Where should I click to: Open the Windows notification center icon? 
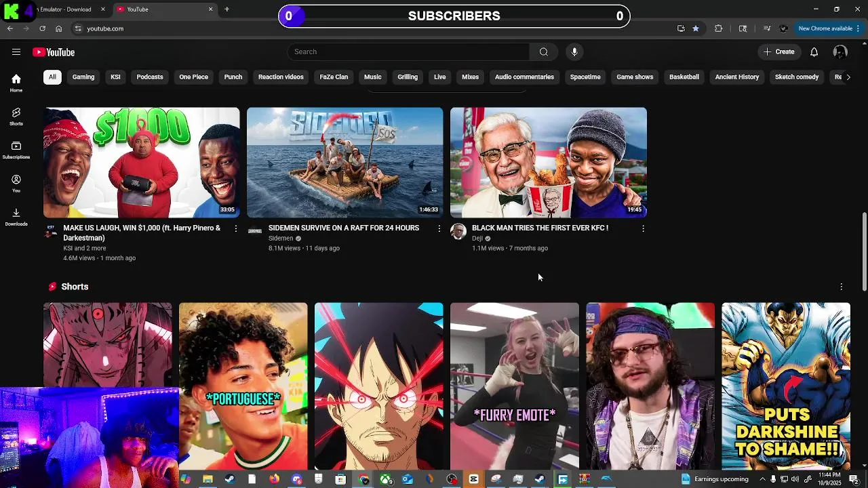click(x=854, y=479)
